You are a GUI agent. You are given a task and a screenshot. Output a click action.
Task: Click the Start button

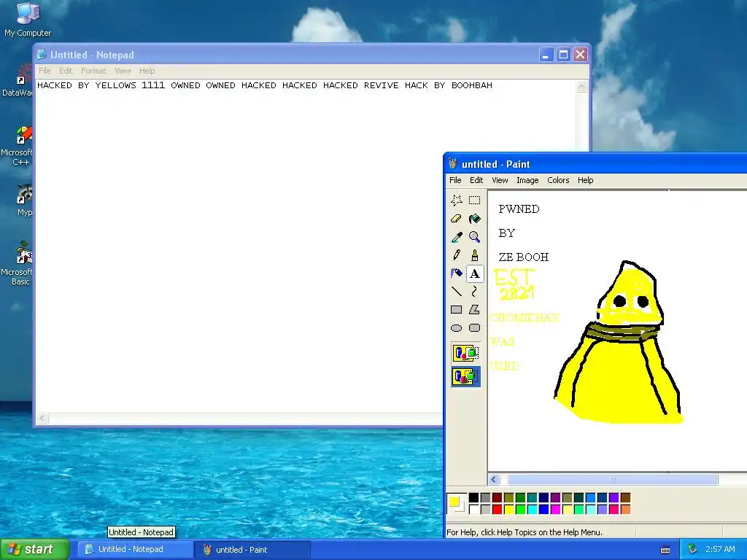click(34, 549)
